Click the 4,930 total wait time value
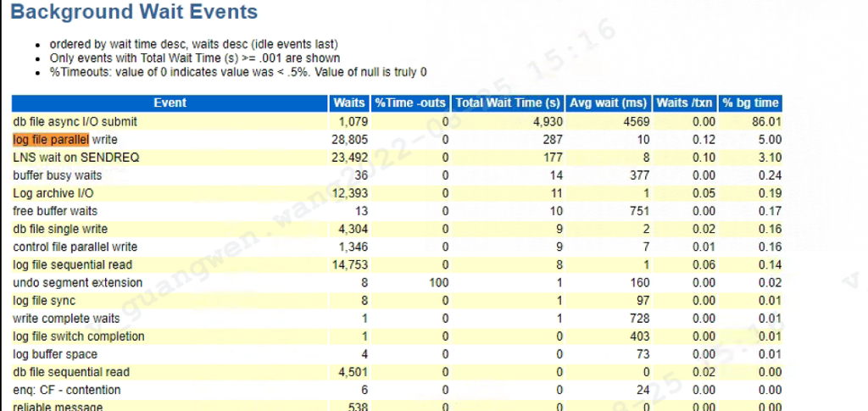Image resolution: width=868 pixels, height=411 pixels. [549, 122]
